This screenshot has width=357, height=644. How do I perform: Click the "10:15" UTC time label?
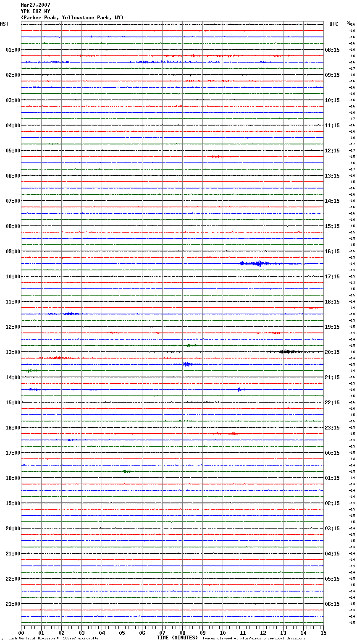(x=332, y=100)
